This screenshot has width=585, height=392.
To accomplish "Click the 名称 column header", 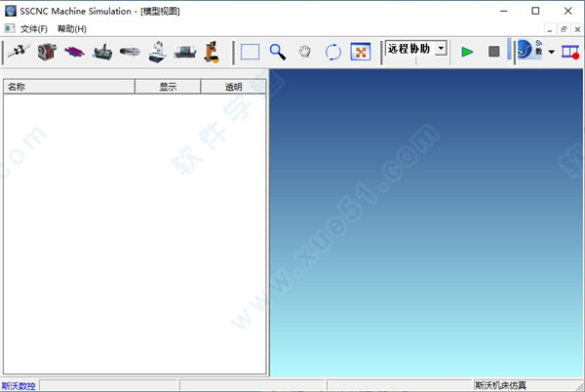I will (x=68, y=87).
